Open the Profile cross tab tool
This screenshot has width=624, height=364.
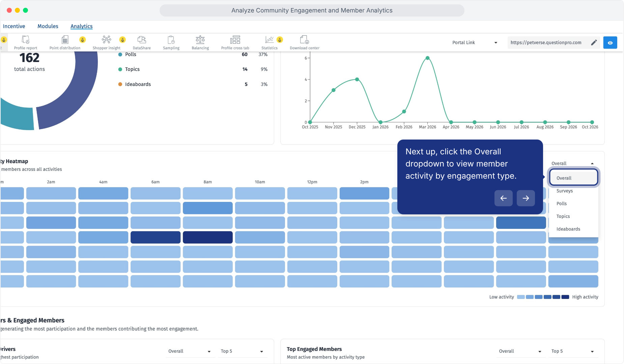[x=235, y=42]
